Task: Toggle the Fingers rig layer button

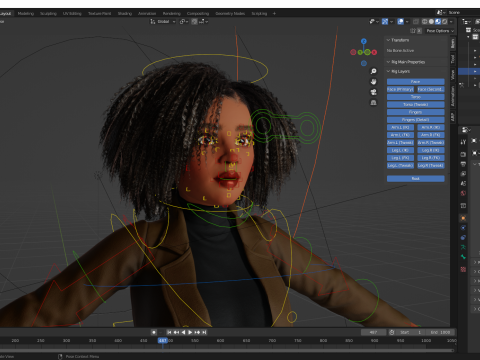Action: 415,112
